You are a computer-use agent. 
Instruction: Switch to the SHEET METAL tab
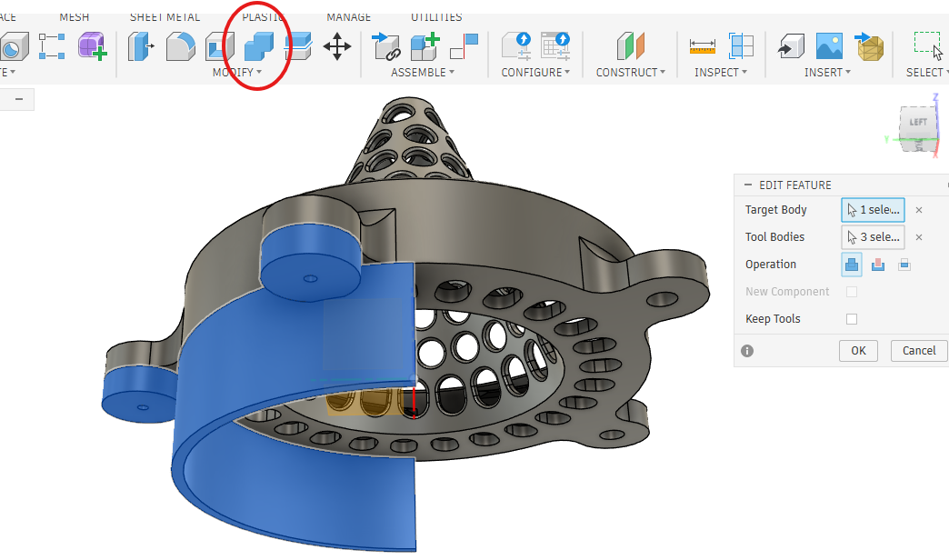pos(165,17)
